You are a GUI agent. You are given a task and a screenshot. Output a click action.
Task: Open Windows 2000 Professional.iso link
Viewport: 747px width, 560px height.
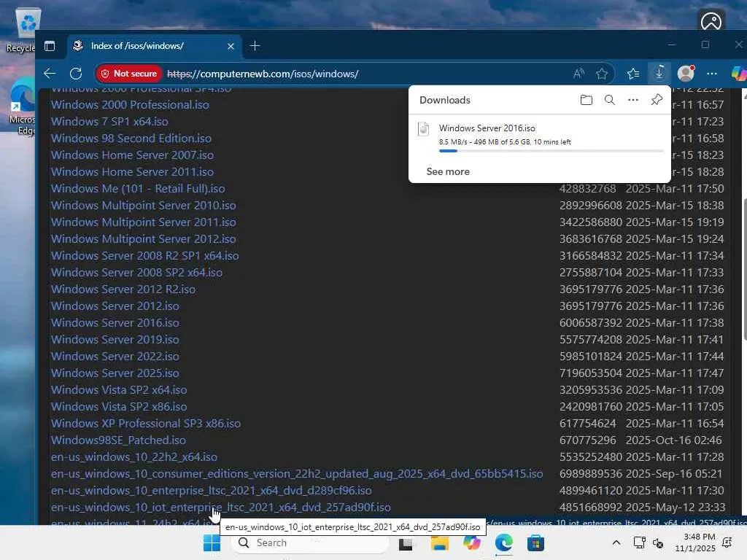130,105
